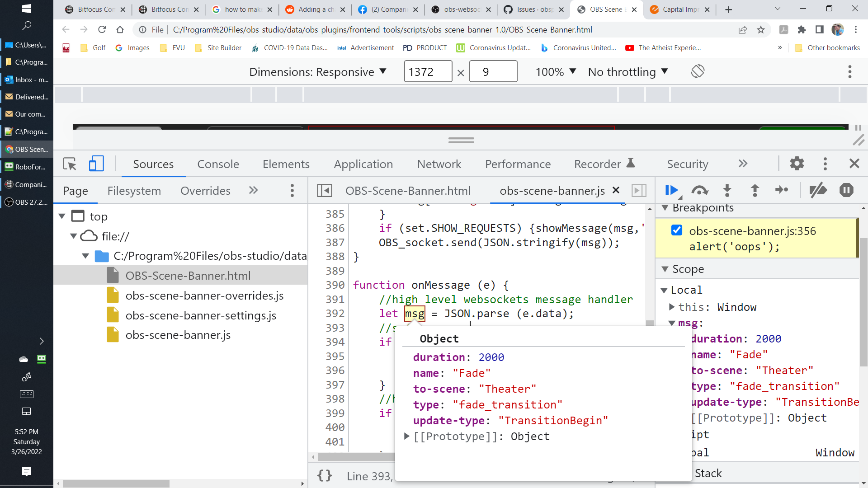
Task: Select OBS-Scene-Banner.html in the file tree
Action: click(188, 275)
